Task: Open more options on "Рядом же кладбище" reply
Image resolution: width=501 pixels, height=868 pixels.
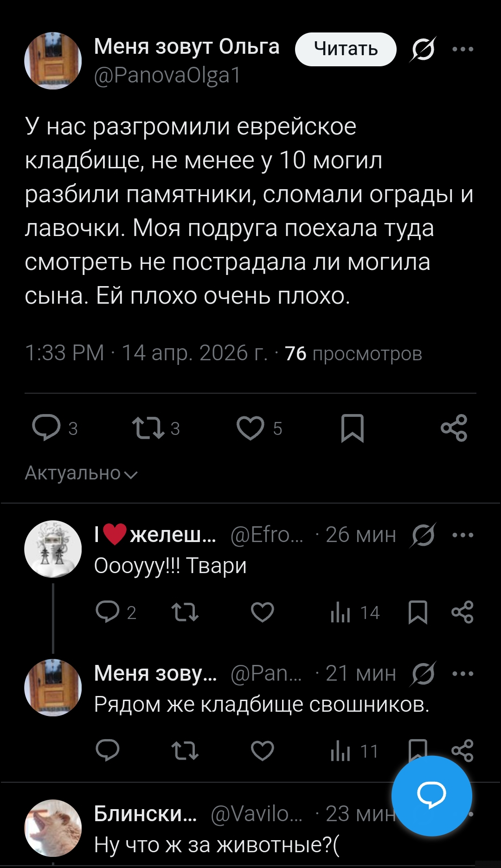Action: [x=462, y=673]
